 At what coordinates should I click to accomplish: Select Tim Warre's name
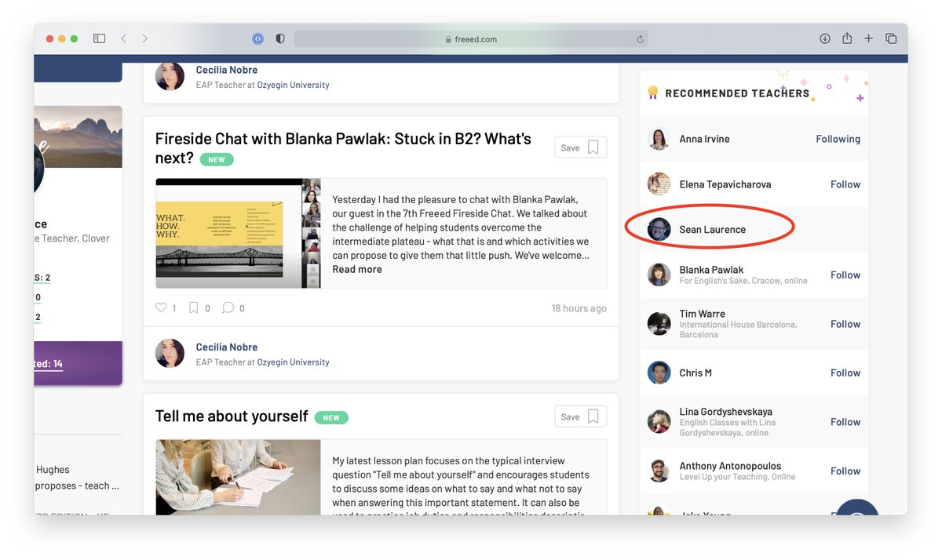coord(703,314)
